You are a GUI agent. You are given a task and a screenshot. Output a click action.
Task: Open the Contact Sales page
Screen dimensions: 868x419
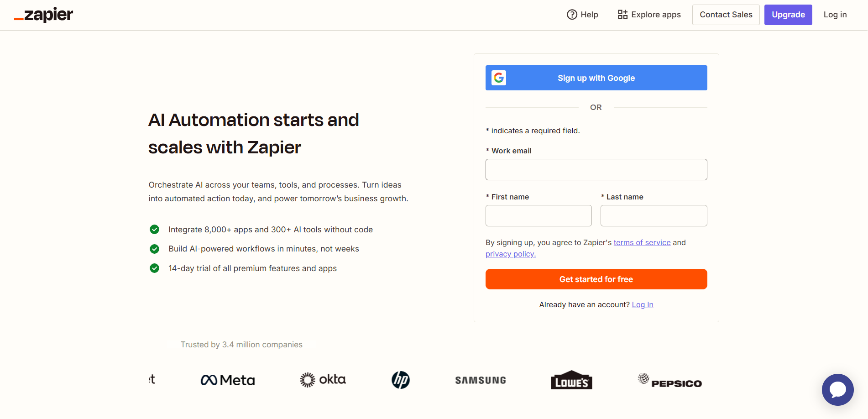(x=726, y=15)
